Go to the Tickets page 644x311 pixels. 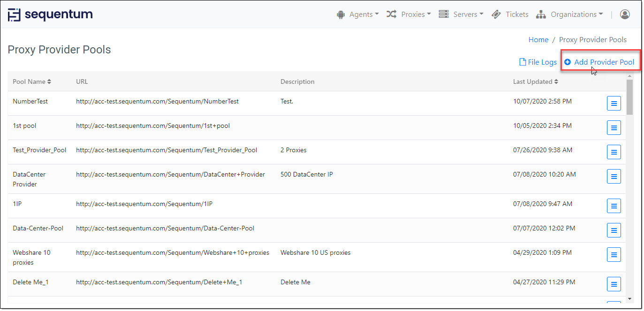510,15
